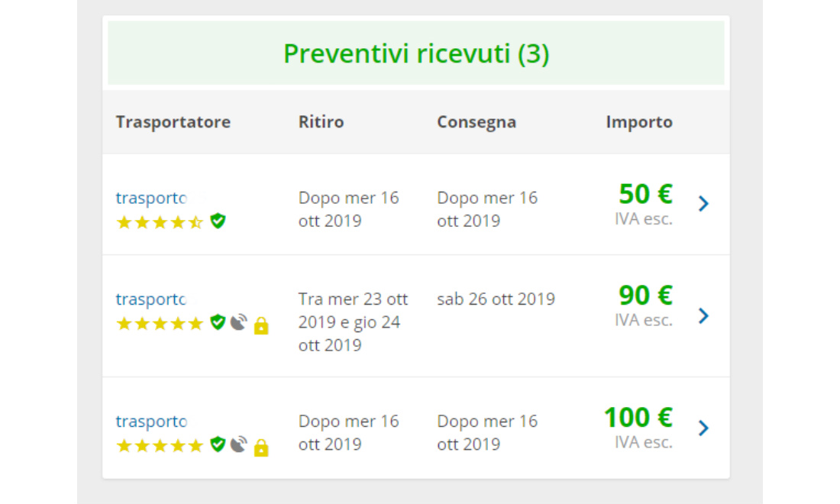Expand the 50 € quote with its chevron arrow
The image size is (840, 504).
pos(703,204)
